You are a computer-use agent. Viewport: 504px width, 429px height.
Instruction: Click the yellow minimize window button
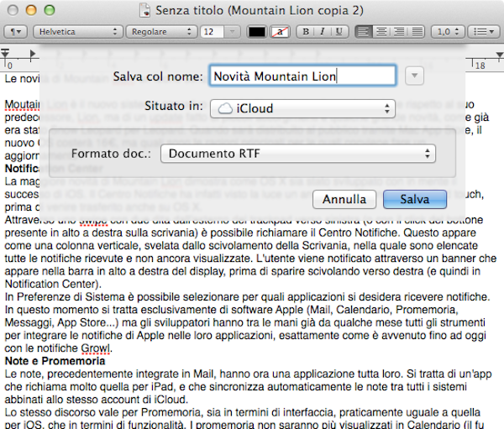31,10
